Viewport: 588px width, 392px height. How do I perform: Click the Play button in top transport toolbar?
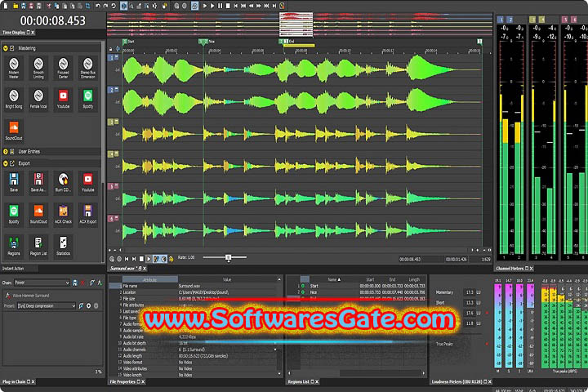coord(212,6)
